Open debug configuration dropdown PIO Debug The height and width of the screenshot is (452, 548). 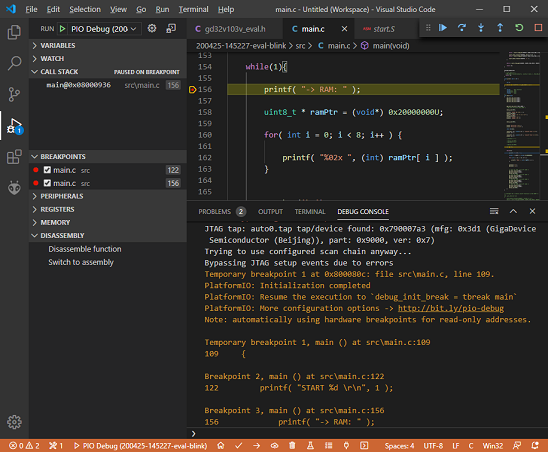tap(104, 29)
